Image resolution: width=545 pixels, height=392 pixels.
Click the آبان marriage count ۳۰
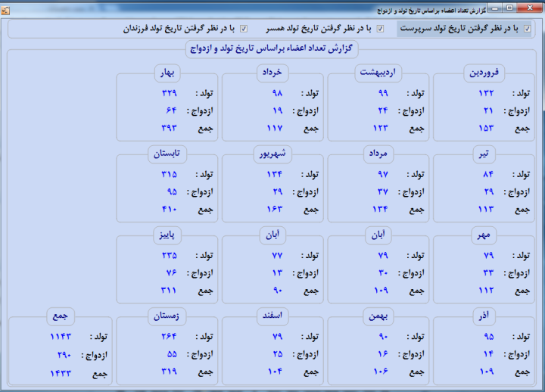click(383, 272)
